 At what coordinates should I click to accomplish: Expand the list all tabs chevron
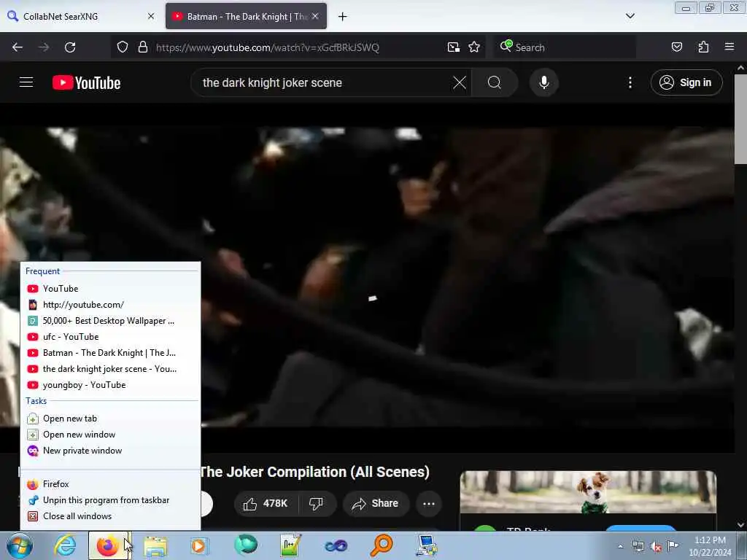click(x=630, y=16)
